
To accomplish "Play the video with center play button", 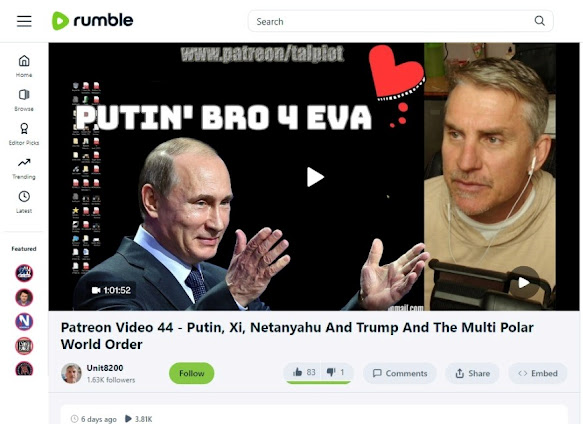I will pos(315,177).
